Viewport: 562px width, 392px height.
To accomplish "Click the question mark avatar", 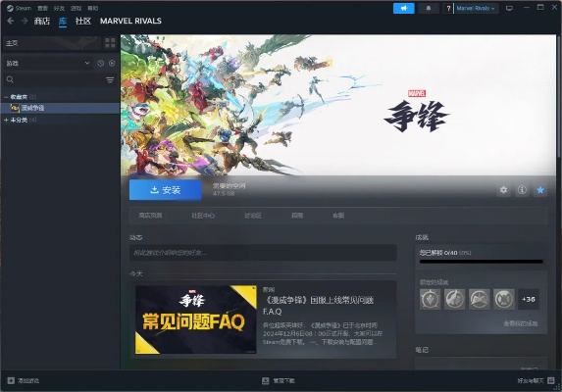I will (448, 8).
